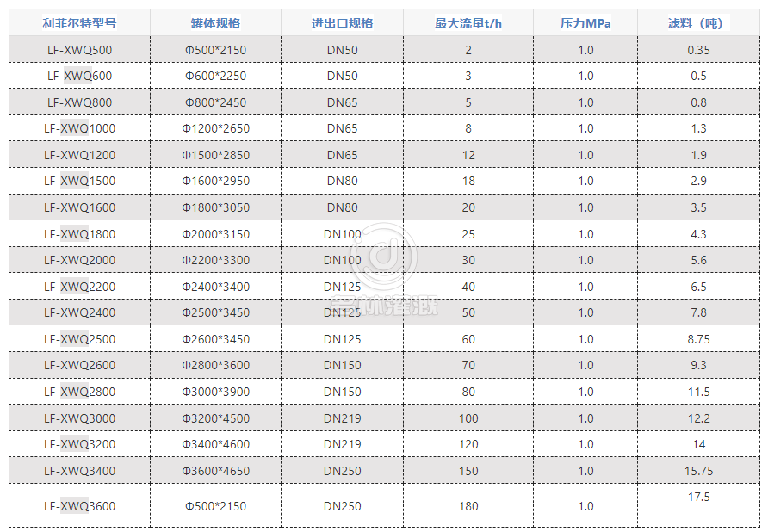This screenshot has width=768, height=532.
Task: Click the 利菲尔特型号 column header
Action: 78,23
